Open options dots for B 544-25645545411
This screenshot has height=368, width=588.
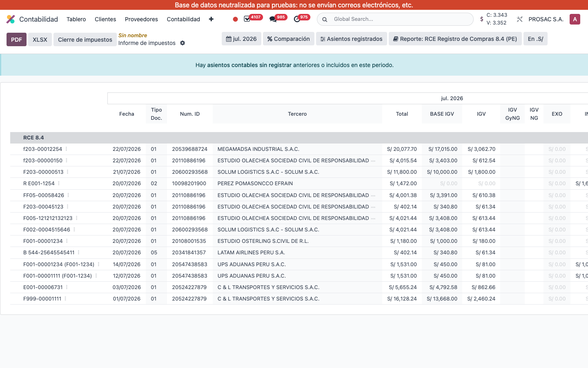click(78, 253)
